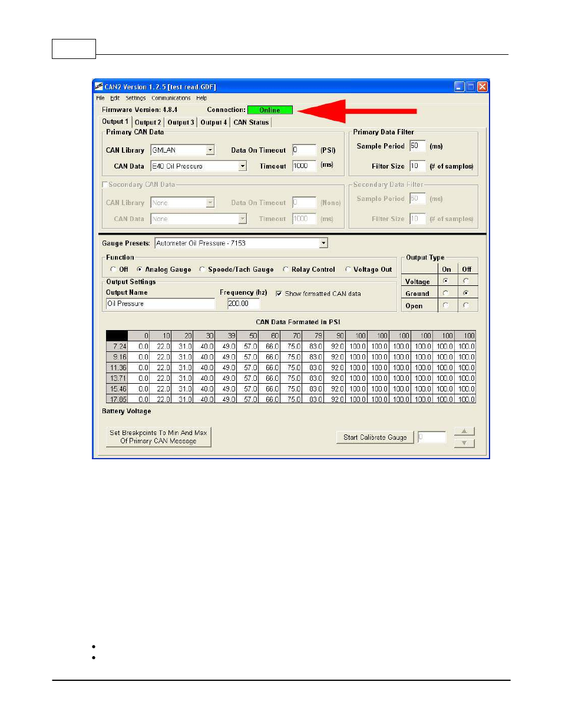562x728 pixels.
Task: Switch to the Output 3 tab
Action: pyautogui.click(x=181, y=123)
